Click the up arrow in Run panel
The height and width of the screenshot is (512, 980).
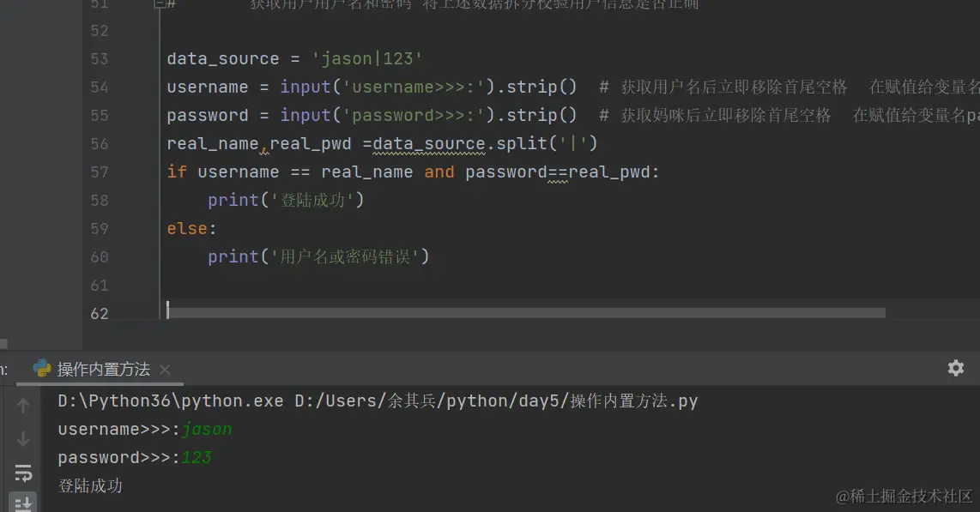[23, 406]
